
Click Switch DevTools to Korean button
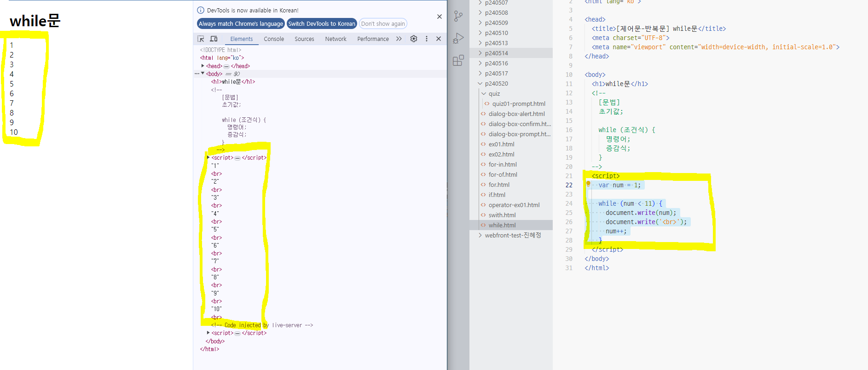click(322, 23)
